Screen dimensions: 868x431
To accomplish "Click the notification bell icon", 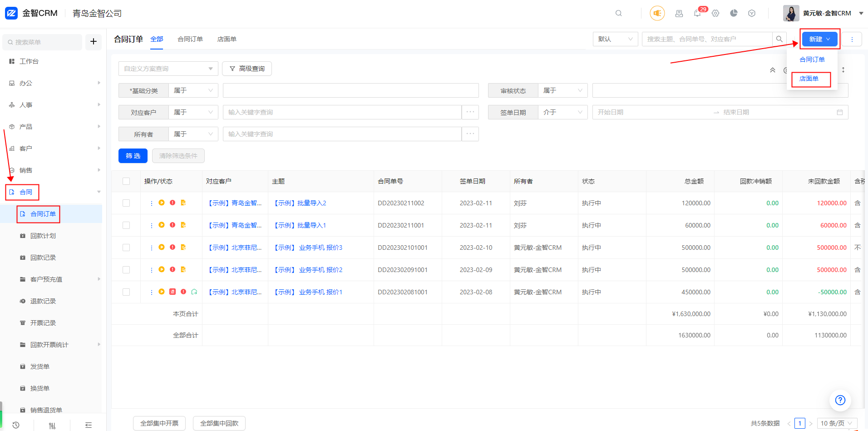I will [x=697, y=14].
